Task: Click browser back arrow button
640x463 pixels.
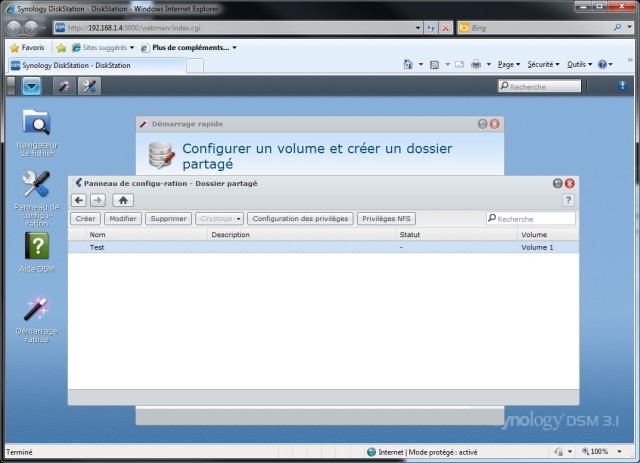Action: (x=14, y=28)
